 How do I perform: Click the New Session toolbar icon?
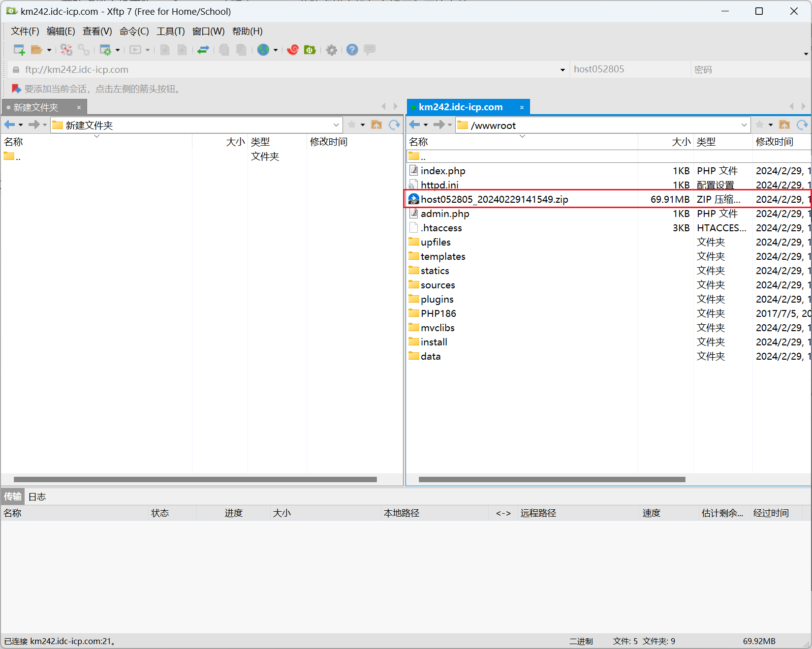point(19,50)
